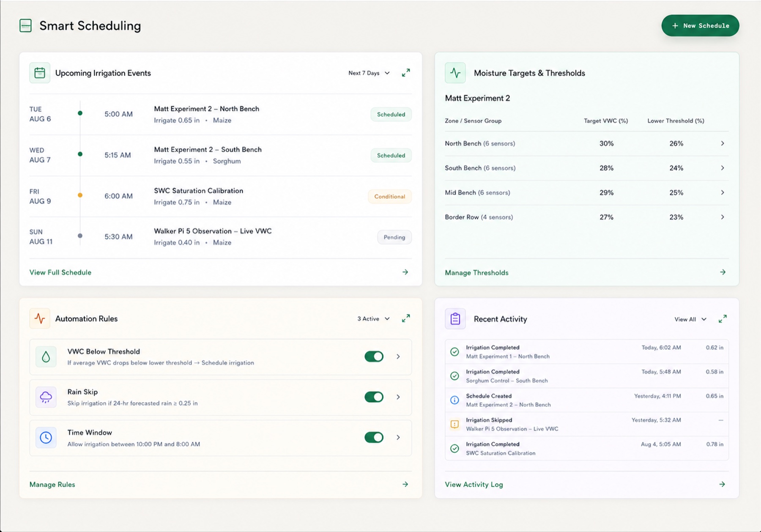Click the Automation Rules pulse icon
Screen dimensions: 761x532
coord(40,318)
